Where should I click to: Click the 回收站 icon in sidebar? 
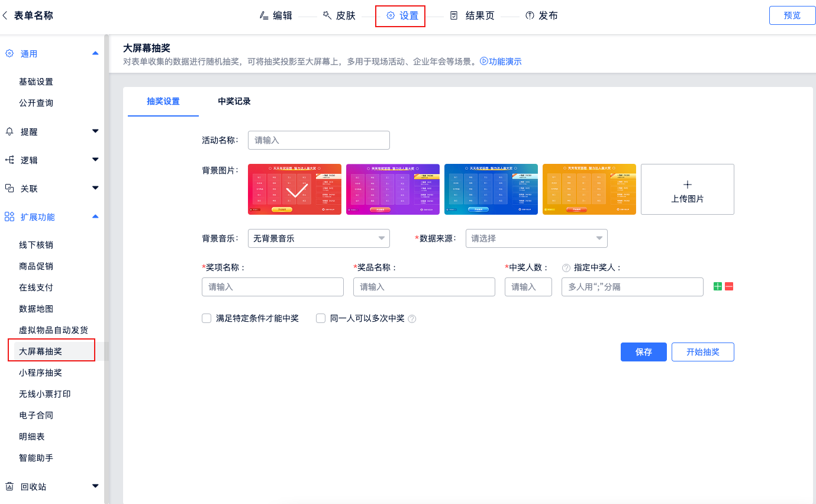pos(9,486)
